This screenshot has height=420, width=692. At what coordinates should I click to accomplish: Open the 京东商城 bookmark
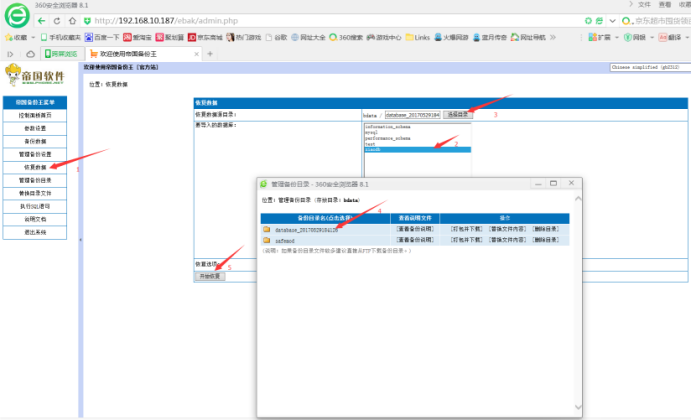205,38
